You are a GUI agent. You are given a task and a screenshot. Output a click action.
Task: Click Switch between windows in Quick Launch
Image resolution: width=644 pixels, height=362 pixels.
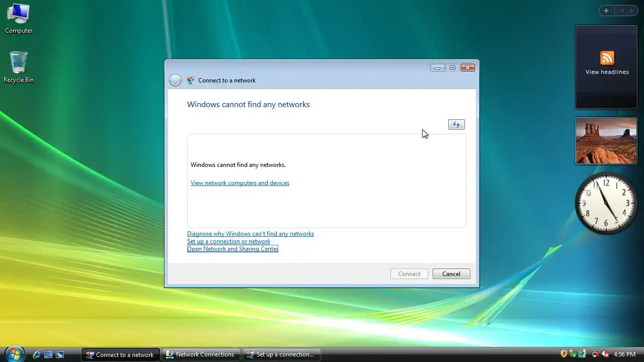point(60,354)
